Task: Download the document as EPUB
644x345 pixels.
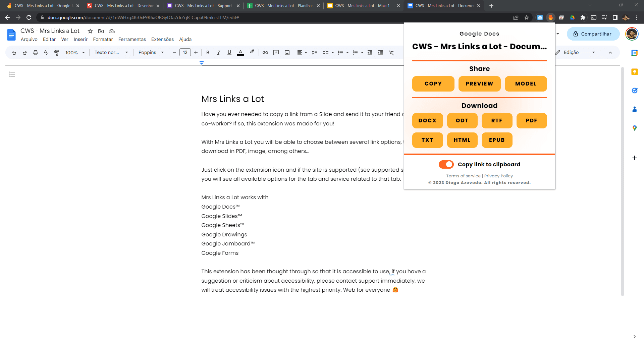Action: [x=497, y=140]
